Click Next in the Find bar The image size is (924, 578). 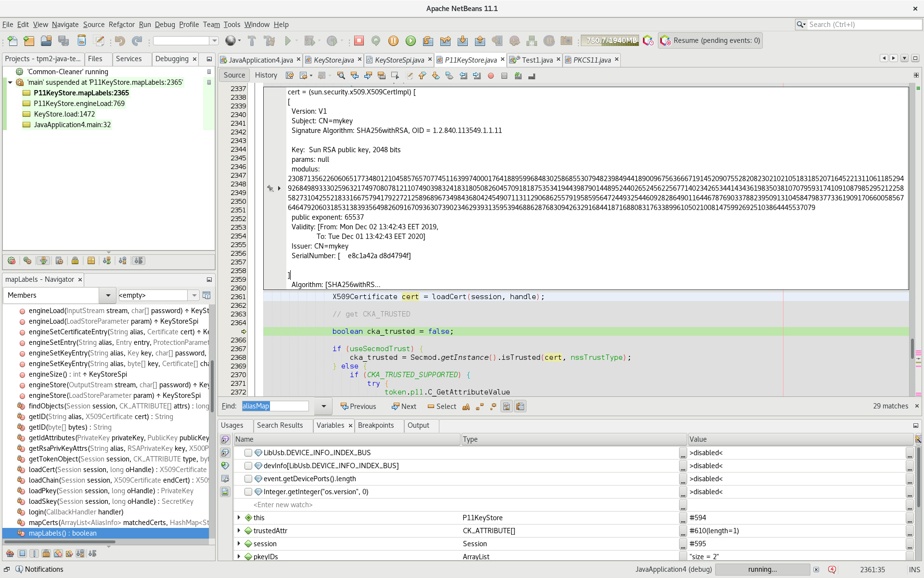pos(404,407)
